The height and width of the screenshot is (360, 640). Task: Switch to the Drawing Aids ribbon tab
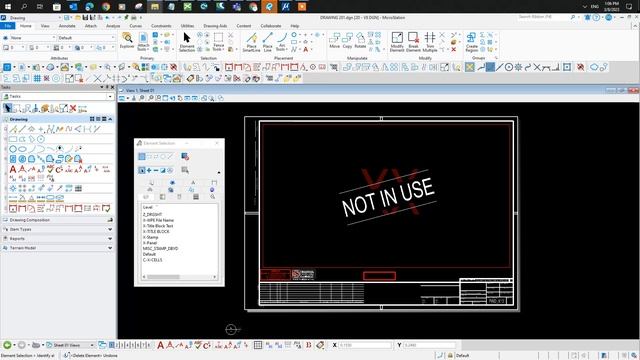pos(215,26)
